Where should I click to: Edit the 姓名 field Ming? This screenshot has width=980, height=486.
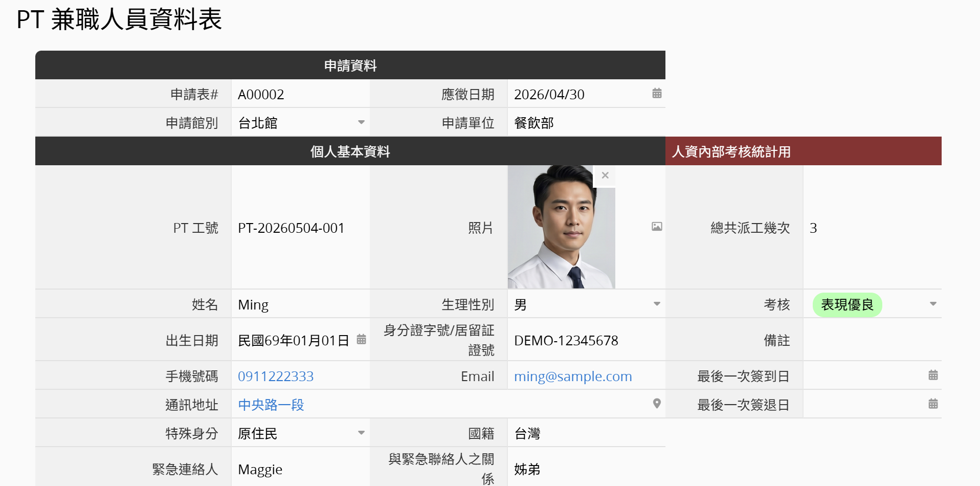(300, 304)
